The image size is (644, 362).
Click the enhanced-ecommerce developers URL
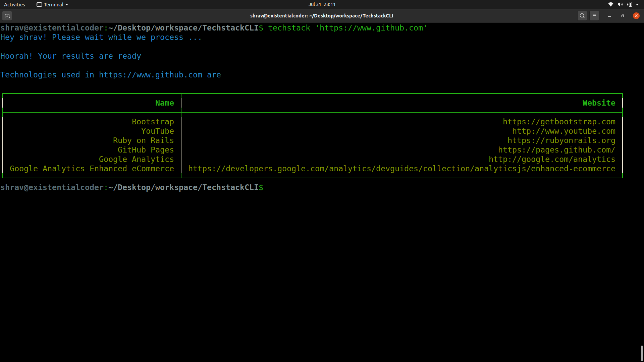tap(401, 169)
